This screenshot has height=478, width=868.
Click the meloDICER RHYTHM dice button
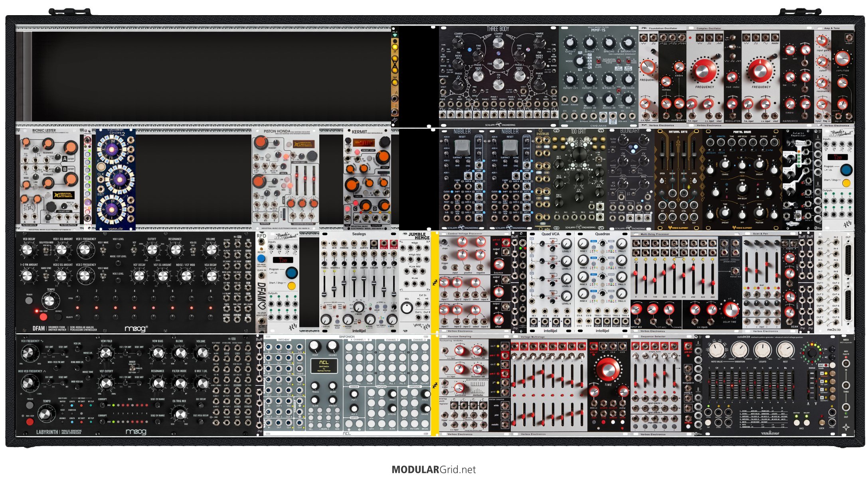point(797,423)
